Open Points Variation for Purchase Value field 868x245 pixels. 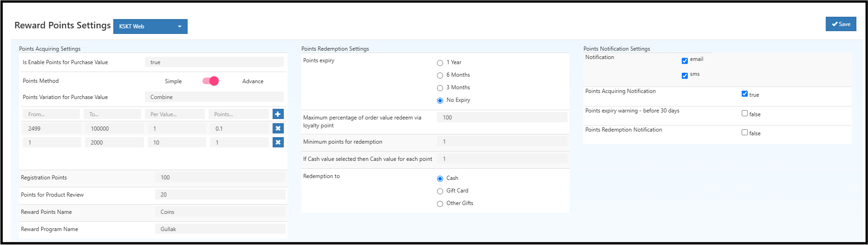click(214, 97)
